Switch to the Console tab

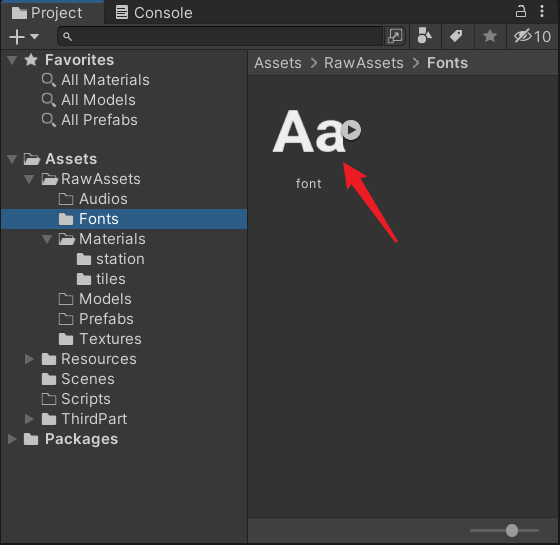pyautogui.click(x=154, y=13)
